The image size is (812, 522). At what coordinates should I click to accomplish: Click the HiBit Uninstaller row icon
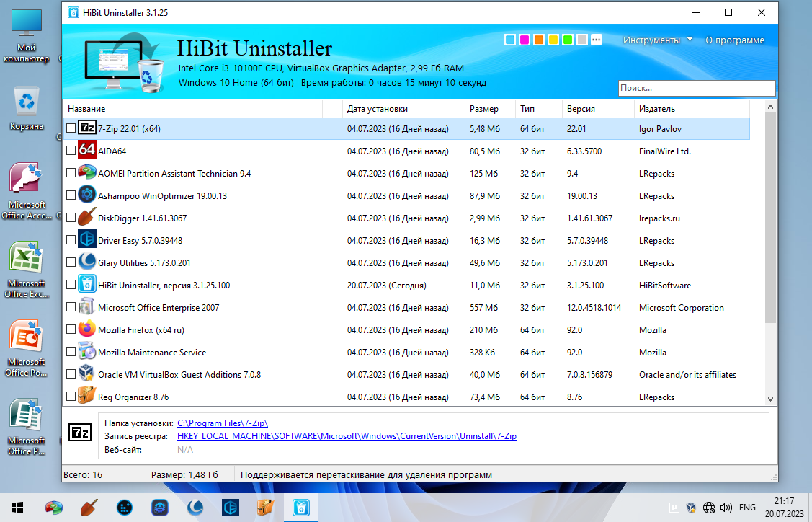[87, 284]
